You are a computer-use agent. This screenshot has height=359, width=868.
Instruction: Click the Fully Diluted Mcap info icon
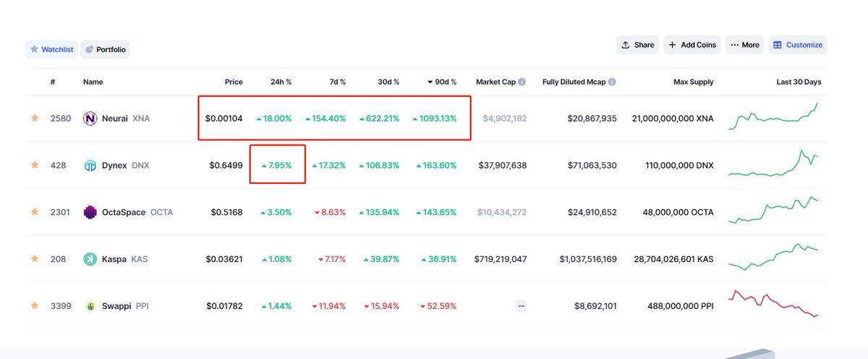[x=612, y=82]
